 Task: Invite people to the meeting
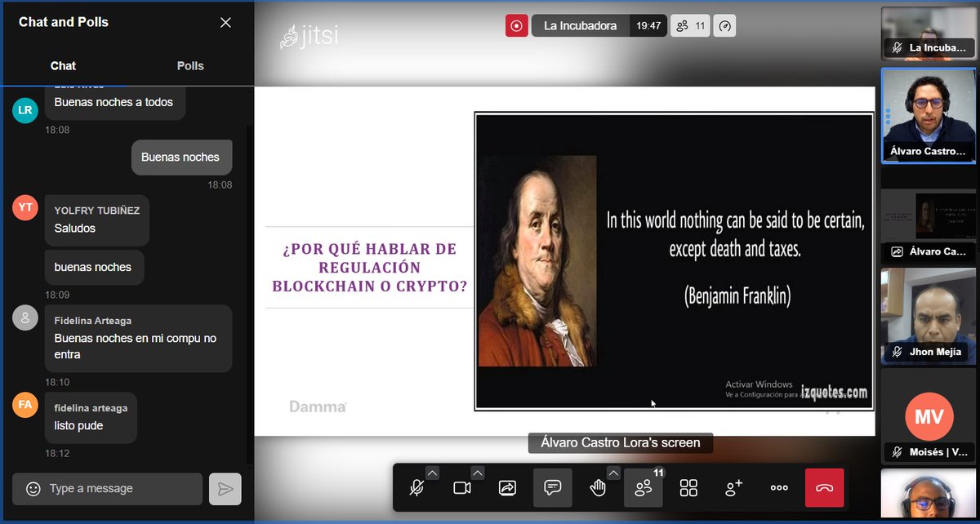[734, 488]
